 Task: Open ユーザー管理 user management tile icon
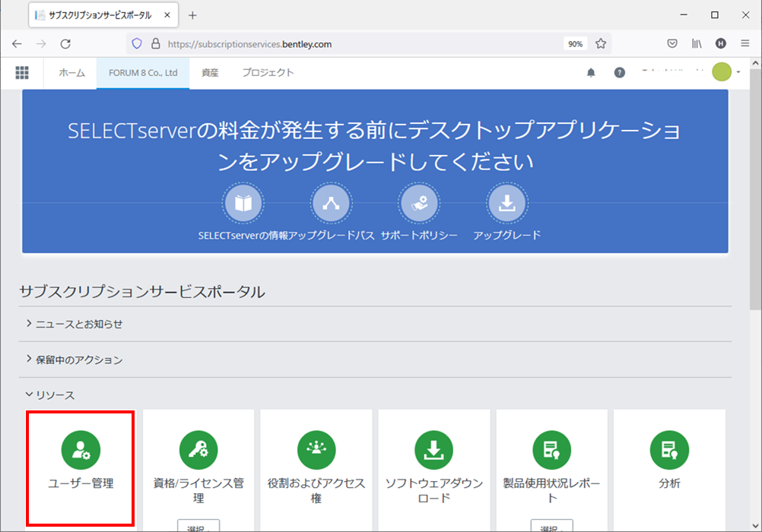(81, 450)
